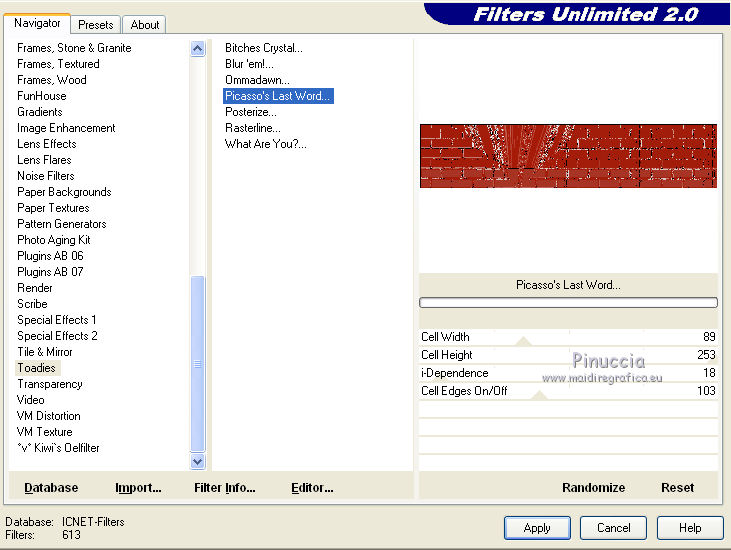Show Filter Info...
731x550 pixels.
coord(225,488)
